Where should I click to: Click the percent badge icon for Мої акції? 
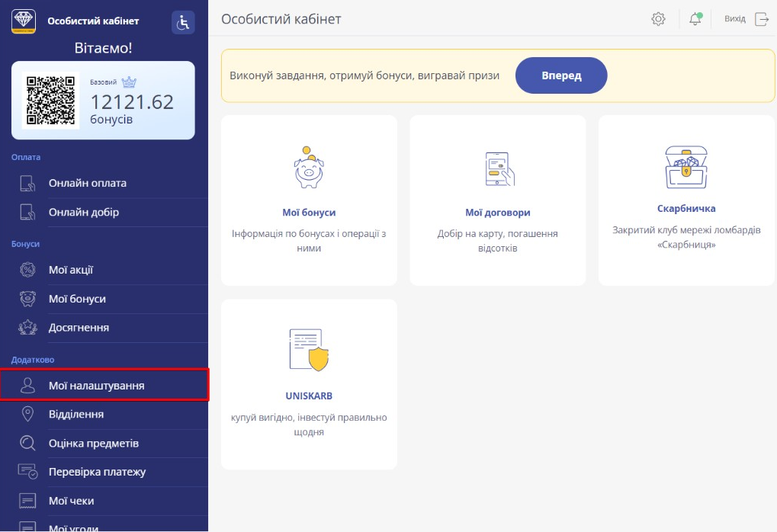27,270
